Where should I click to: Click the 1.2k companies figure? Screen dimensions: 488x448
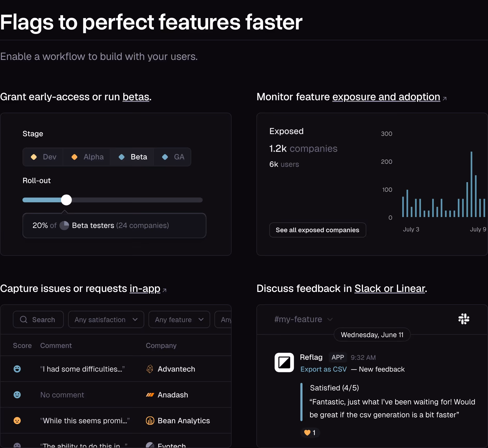[303, 149]
